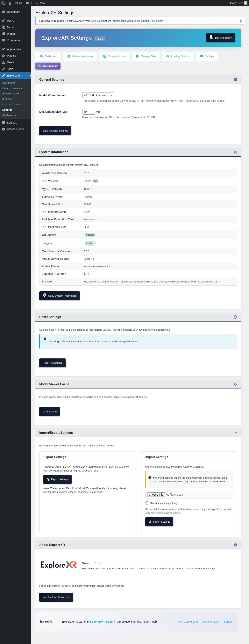Enable Override existing settings checkbox
249x644 pixels.
147,503
